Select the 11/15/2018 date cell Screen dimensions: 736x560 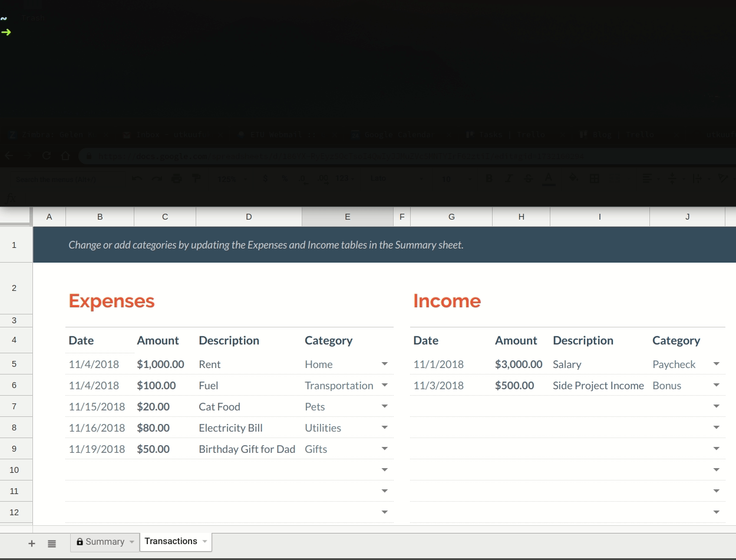pyautogui.click(x=100, y=406)
